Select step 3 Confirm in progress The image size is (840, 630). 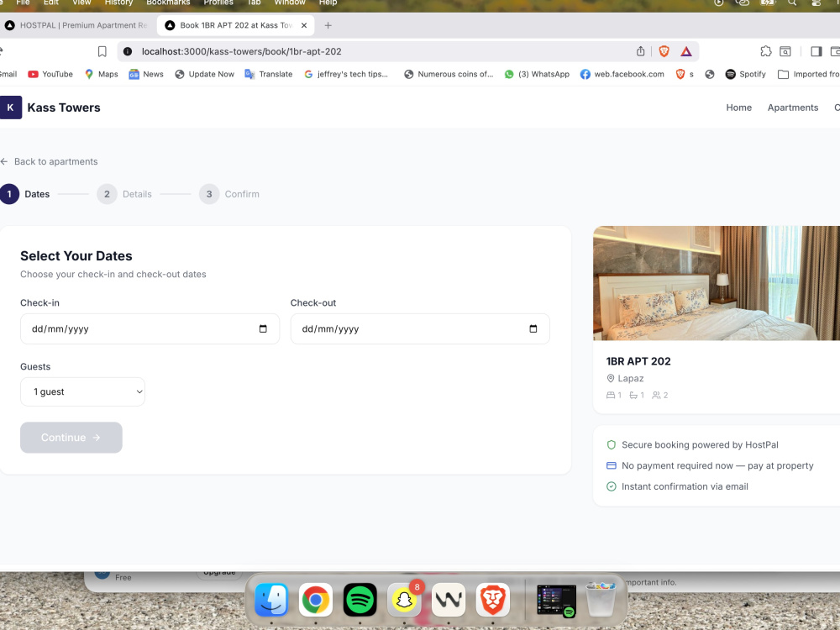[229, 194]
